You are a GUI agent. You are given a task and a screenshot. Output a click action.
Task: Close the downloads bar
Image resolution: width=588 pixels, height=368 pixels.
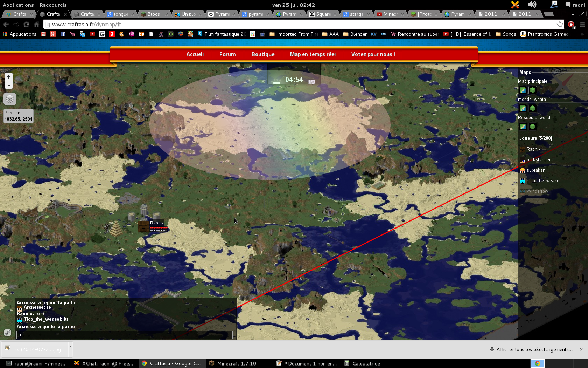click(x=581, y=349)
